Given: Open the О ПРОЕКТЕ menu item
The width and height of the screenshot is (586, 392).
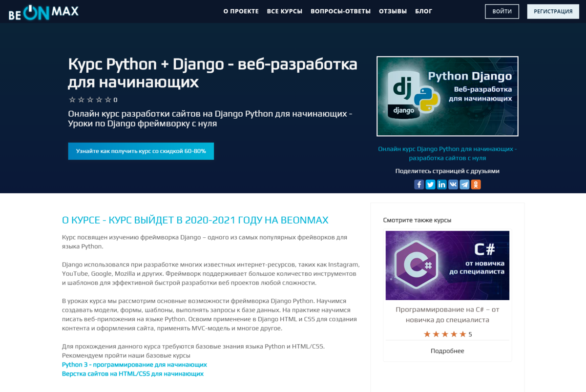Looking at the screenshot, I should coord(241,11).
